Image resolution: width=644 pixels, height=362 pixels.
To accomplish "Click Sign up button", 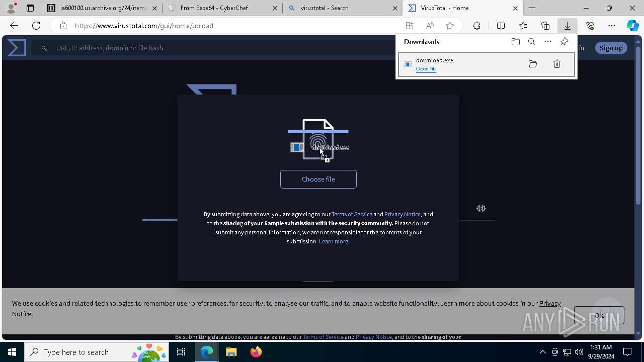I will 611,48.
